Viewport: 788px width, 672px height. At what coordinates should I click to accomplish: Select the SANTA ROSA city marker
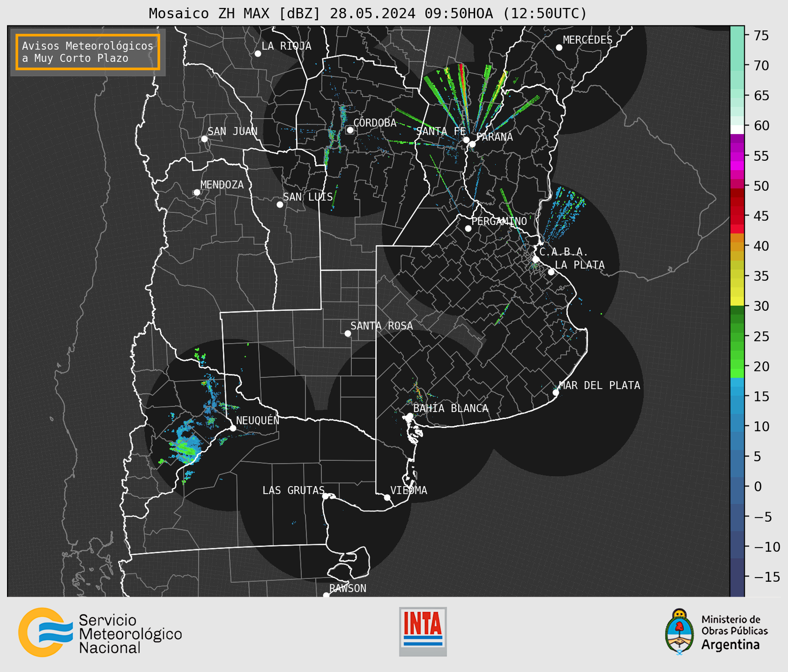coord(348,333)
